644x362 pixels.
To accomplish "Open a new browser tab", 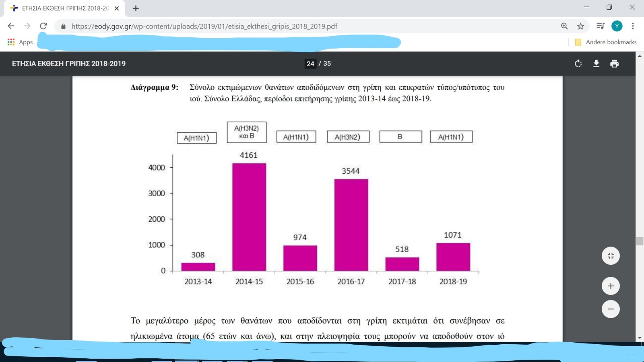I will point(136,8).
